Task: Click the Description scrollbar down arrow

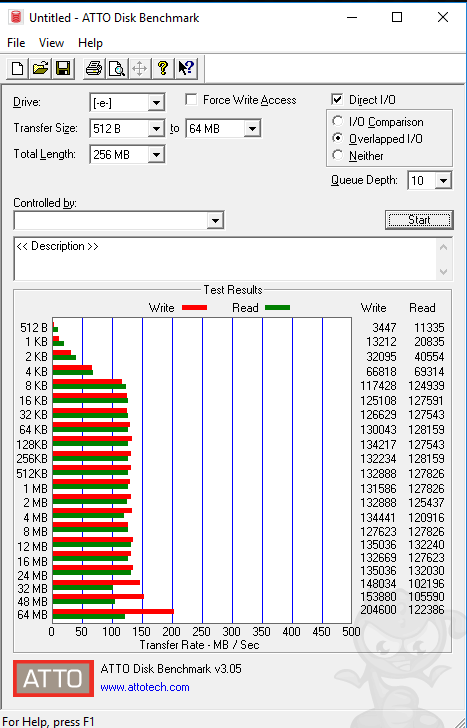Action: pyautogui.click(x=443, y=271)
